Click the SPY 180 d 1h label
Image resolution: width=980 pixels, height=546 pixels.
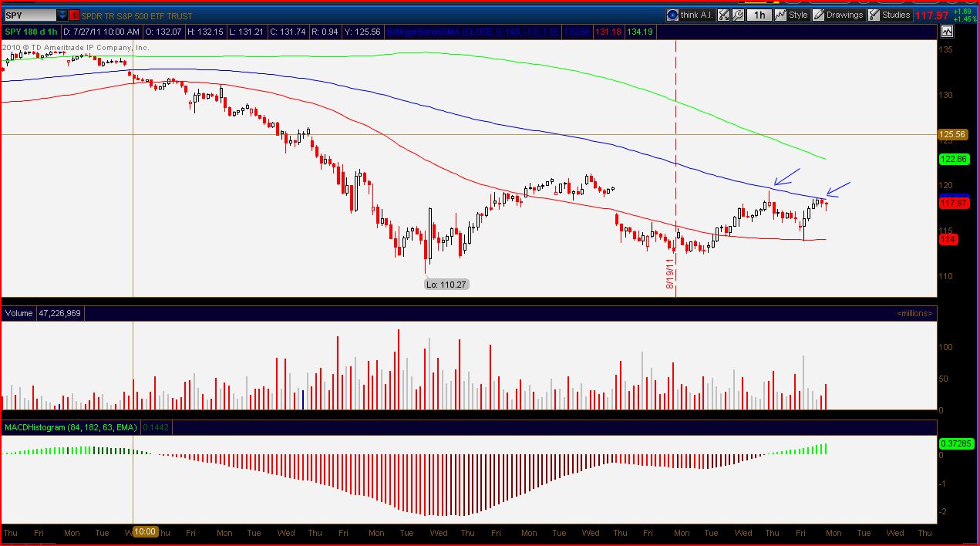pos(31,32)
